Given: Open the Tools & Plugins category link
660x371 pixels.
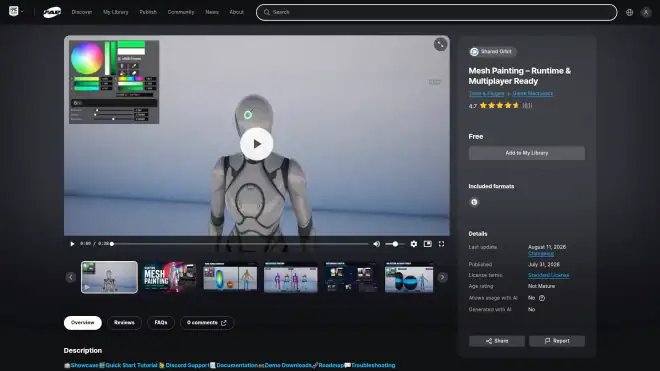Looking at the screenshot, I should [x=486, y=93].
